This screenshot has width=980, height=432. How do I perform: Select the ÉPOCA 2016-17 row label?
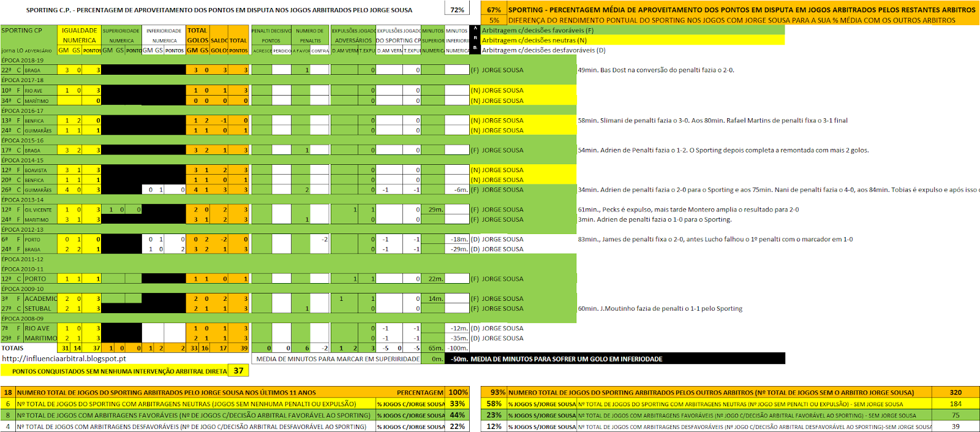23,111
